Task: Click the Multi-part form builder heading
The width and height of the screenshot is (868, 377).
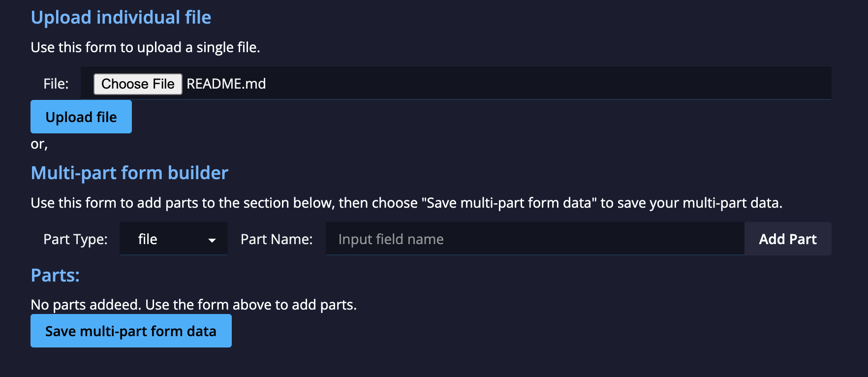Action: click(129, 173)
